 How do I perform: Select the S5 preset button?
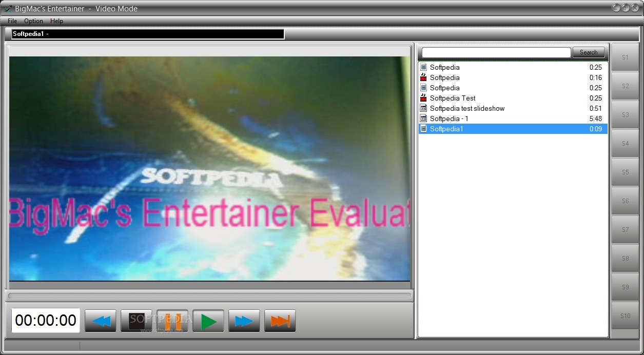pos(625,172)
